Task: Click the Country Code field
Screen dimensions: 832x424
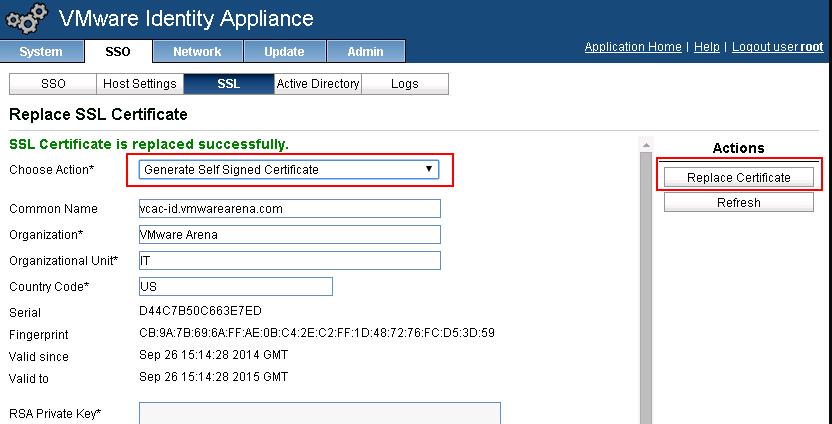Action: 236,286
